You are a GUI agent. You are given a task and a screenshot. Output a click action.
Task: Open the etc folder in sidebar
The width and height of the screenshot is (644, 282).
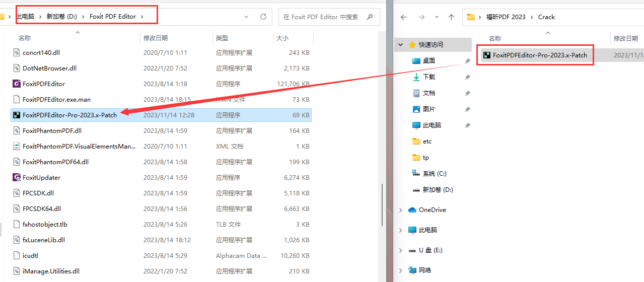(427, 141)
